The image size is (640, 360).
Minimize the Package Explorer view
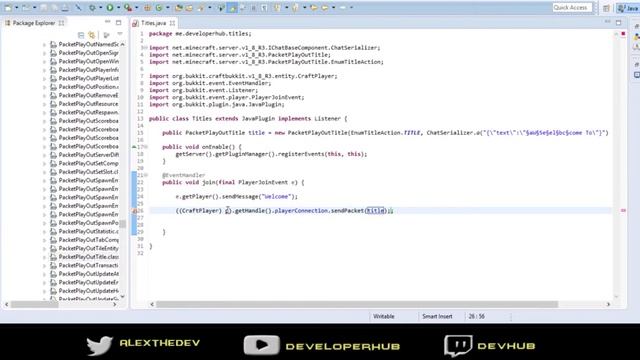107,22
